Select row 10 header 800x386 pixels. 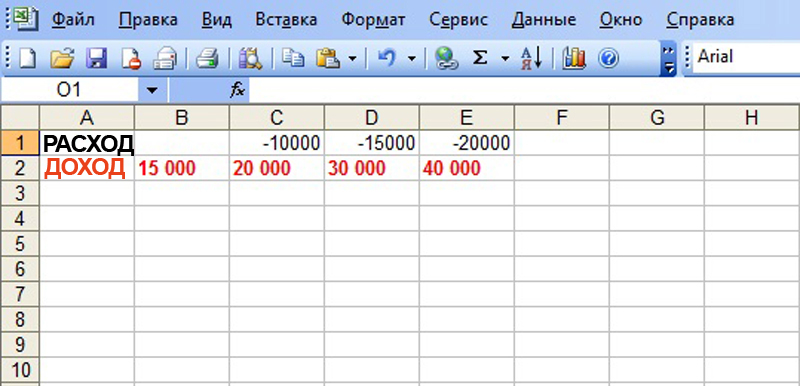tap(20, 370)
